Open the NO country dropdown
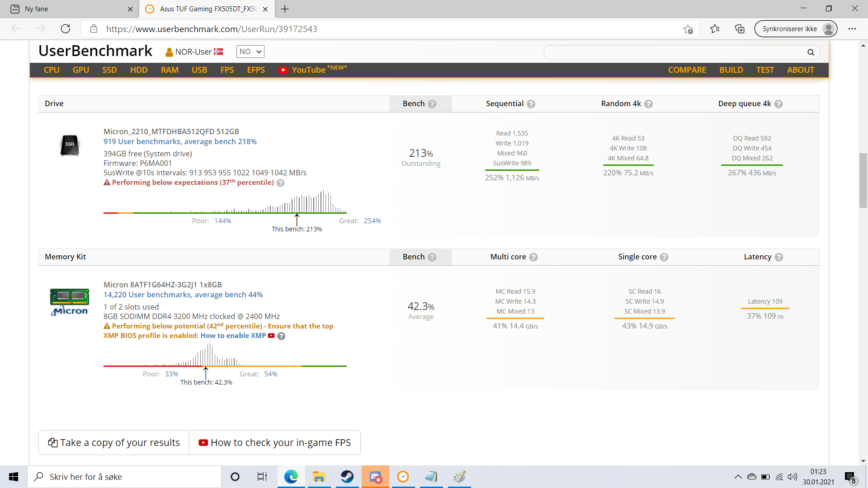Viewport: 868px width, 488px height. (x=250, y=52)
